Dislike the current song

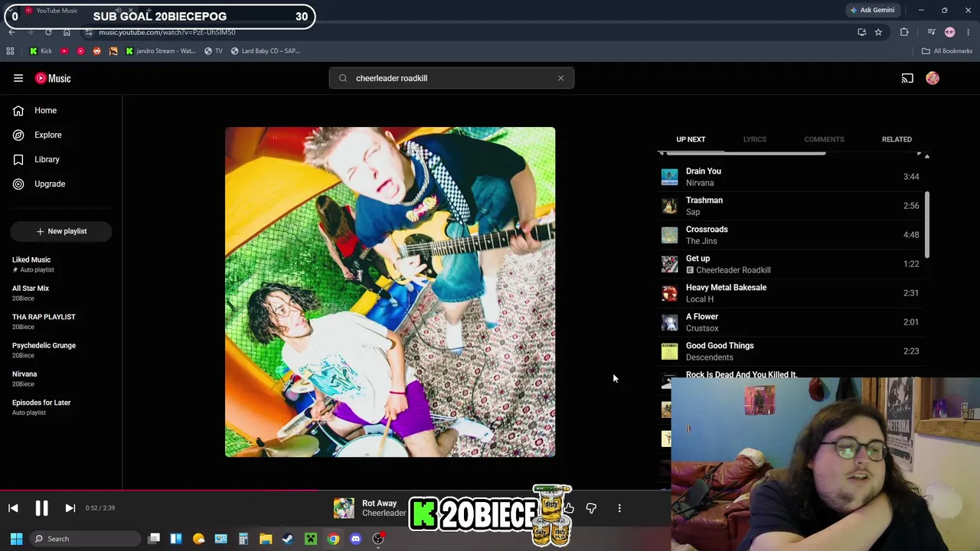tap(591, 508)
